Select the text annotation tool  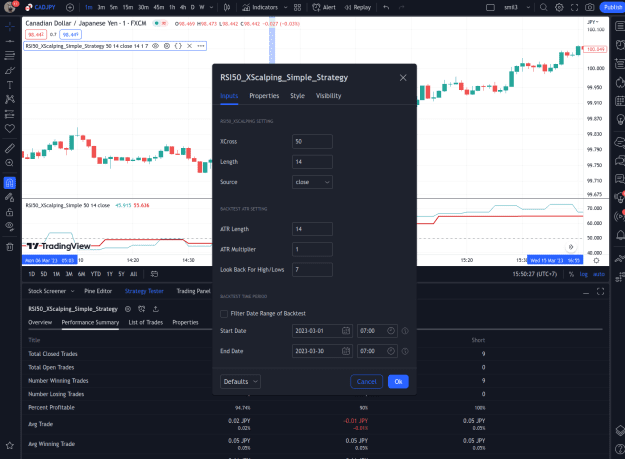(10, 85)
